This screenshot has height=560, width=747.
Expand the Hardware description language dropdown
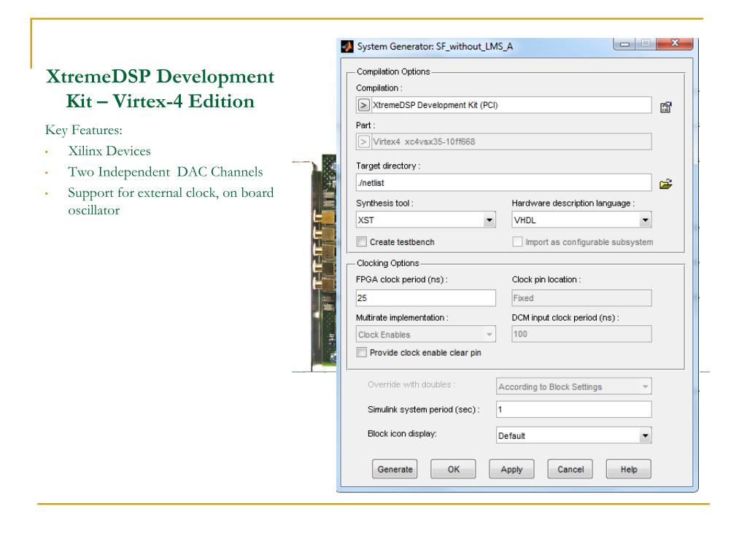coord(645,220)
